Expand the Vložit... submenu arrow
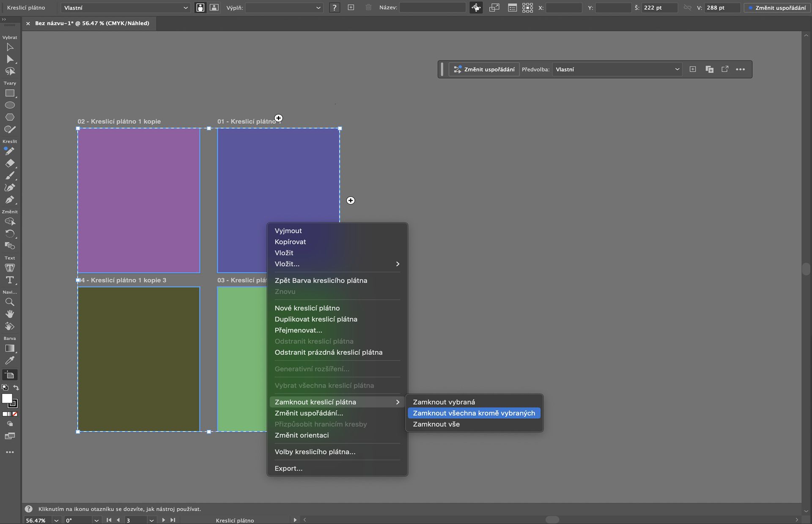 (397, 264)
